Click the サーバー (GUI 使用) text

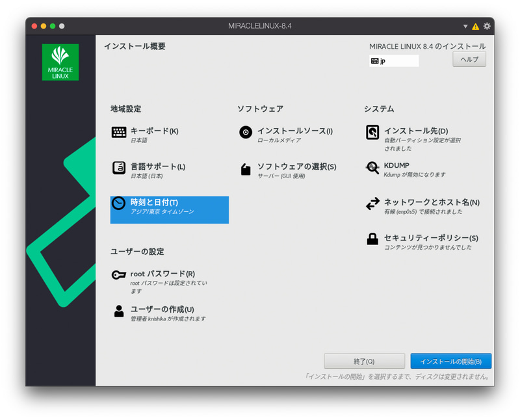tap(281, 176)
